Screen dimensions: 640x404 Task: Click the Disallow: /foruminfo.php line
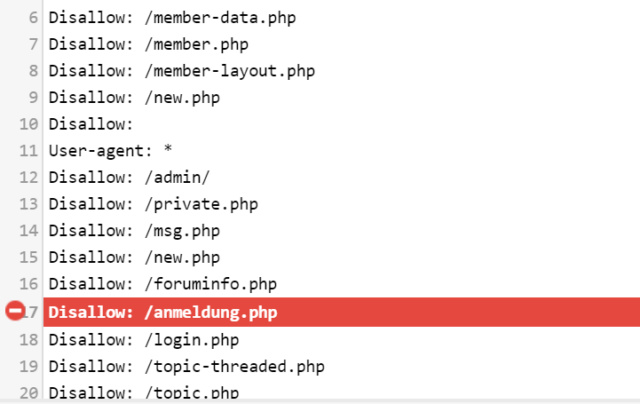pos(163,284)
